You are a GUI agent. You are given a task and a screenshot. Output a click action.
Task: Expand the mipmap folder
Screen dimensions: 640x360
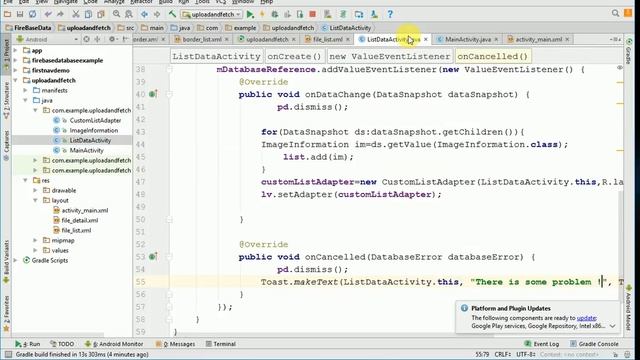click(36, 240)
